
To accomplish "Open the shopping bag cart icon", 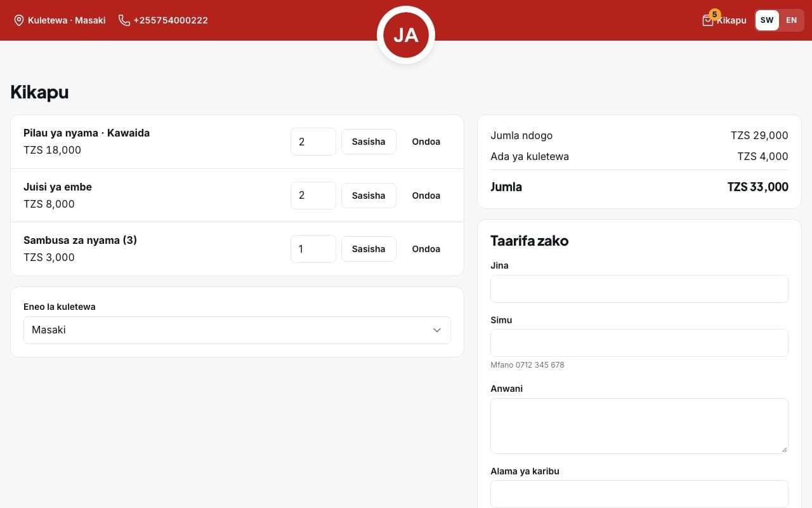I will (x=708, y=20).
